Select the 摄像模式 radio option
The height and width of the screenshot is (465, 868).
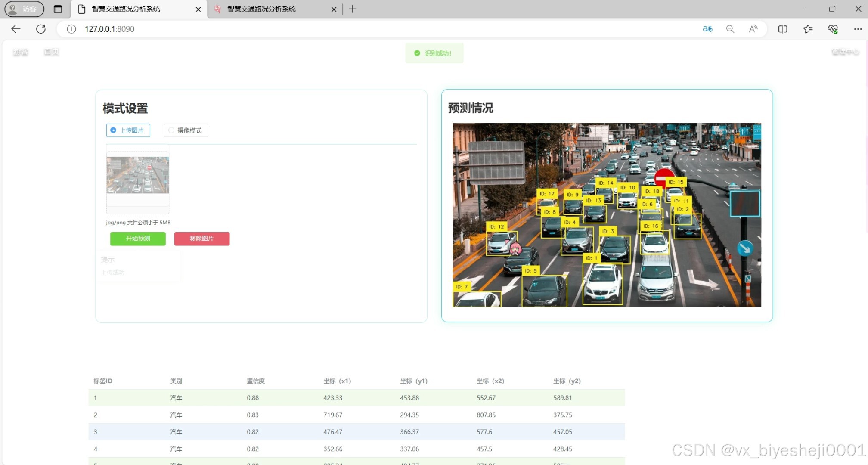(186, 130)
